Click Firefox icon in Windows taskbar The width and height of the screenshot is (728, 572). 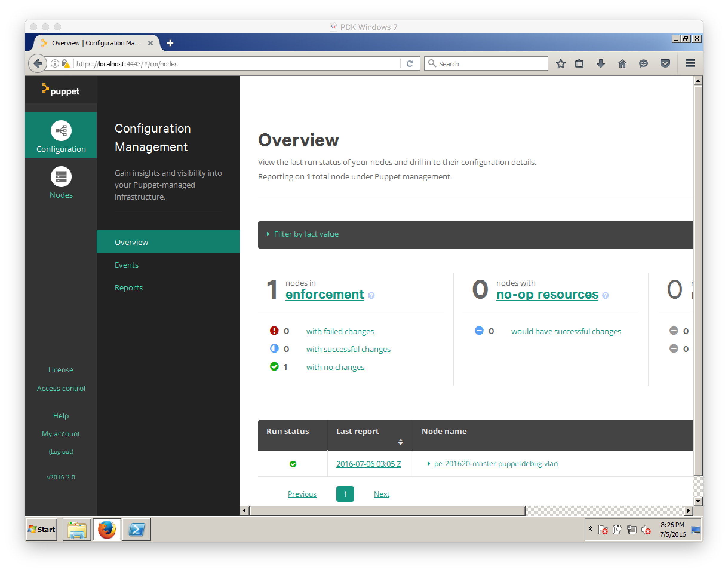pyautogui.click(x=106, y=530)
